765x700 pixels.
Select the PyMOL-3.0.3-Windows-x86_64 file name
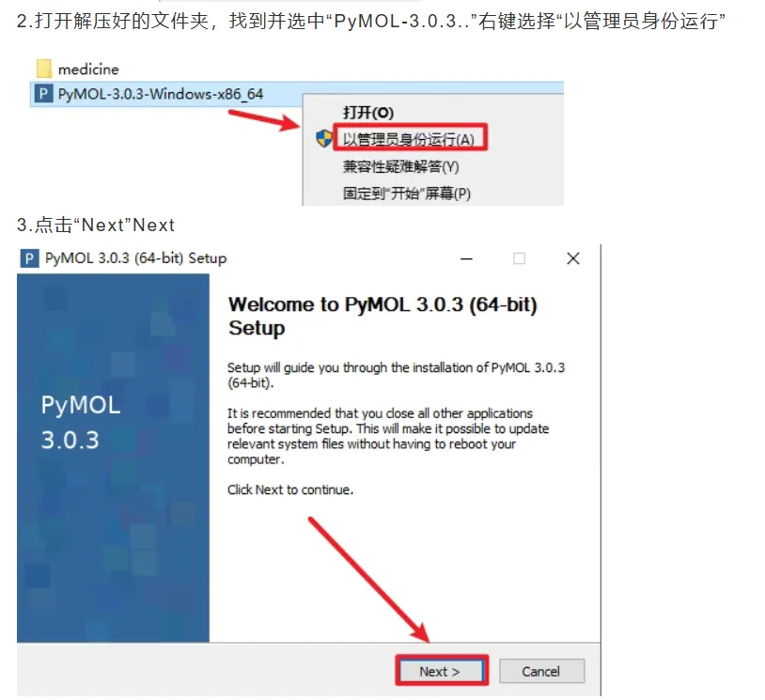click(161, 94)
